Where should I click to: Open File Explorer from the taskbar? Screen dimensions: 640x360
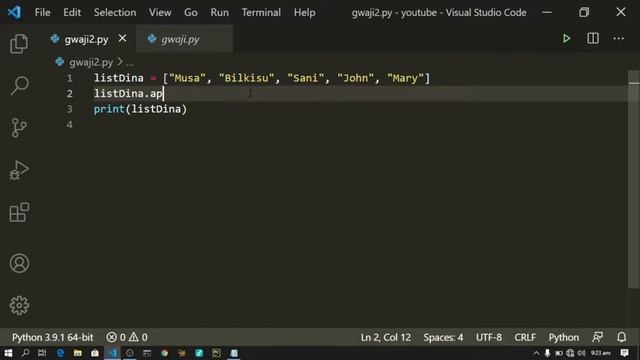[x=78, y=353]
